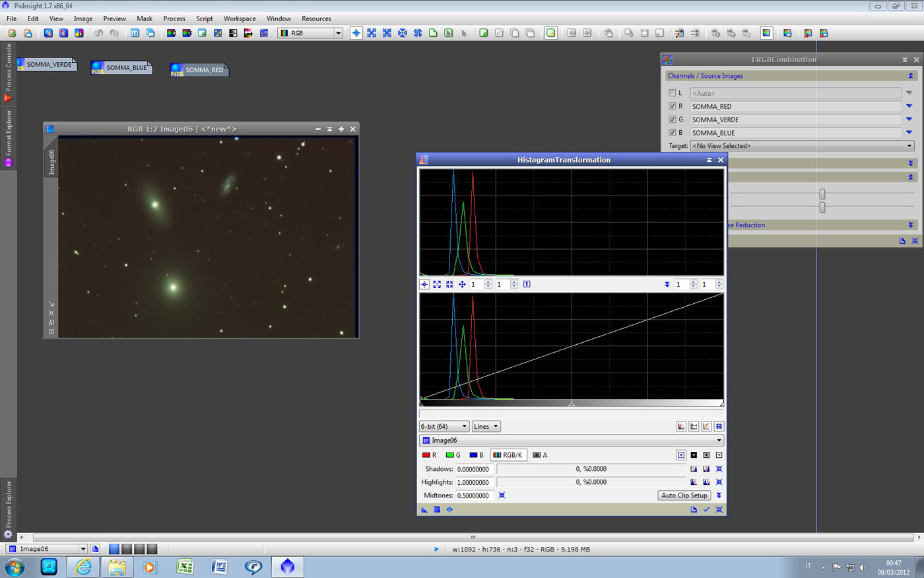The image size is (924, 578).
Task: Enable the L channel checkbox
Action: 672,93
